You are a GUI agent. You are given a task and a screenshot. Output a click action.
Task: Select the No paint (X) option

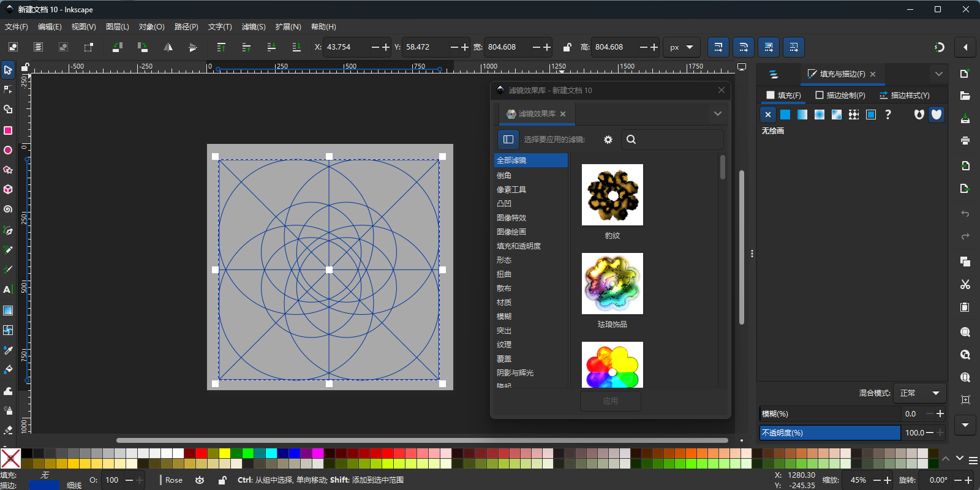coord(768,115)
